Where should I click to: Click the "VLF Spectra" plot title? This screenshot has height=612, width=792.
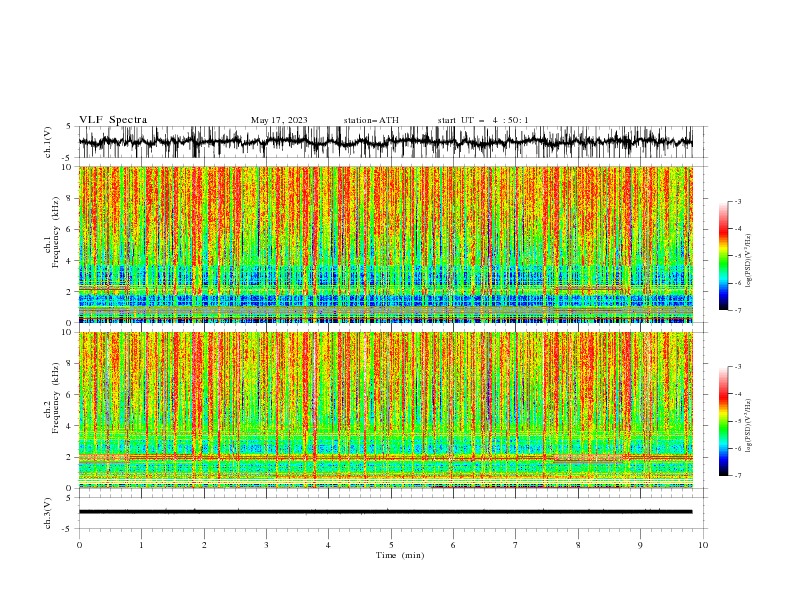pyautogui.click(x=113, y=120)
